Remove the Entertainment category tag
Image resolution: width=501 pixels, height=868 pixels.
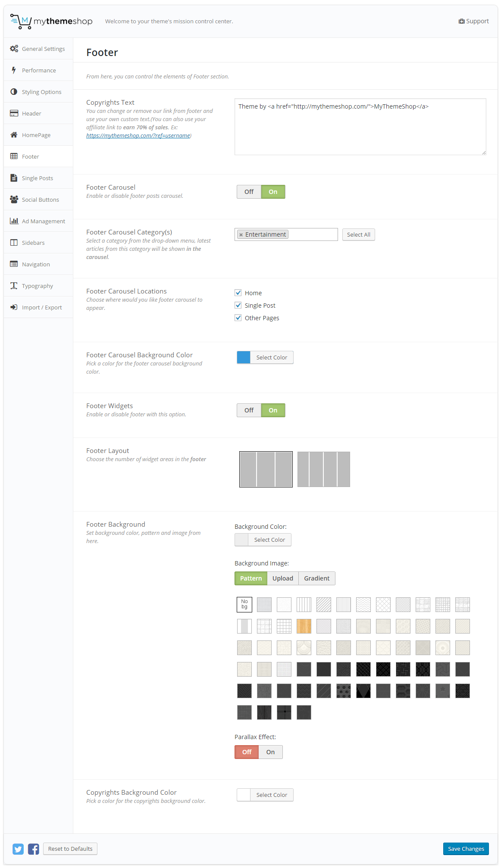241,235
